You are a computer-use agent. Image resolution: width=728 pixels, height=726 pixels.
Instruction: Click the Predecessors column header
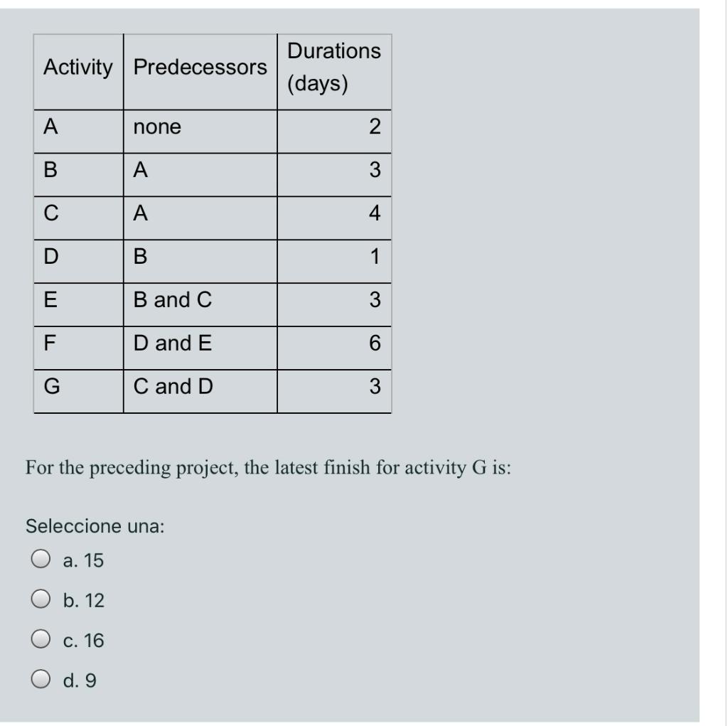[200, 69]
